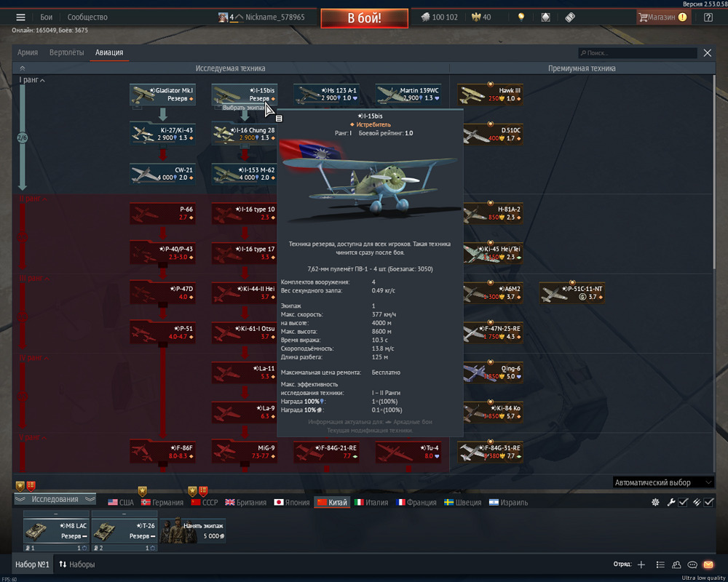Open the Магазин shop button

662,17
